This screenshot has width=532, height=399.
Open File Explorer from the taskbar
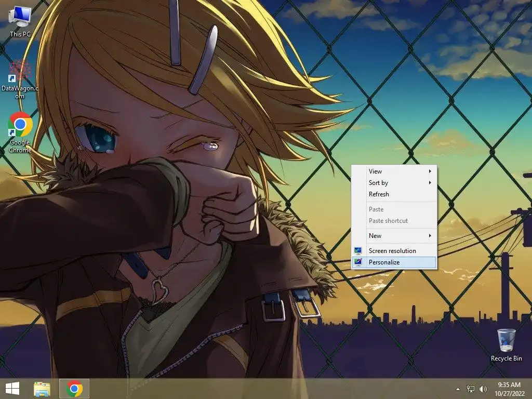click(x=42, y=389)
